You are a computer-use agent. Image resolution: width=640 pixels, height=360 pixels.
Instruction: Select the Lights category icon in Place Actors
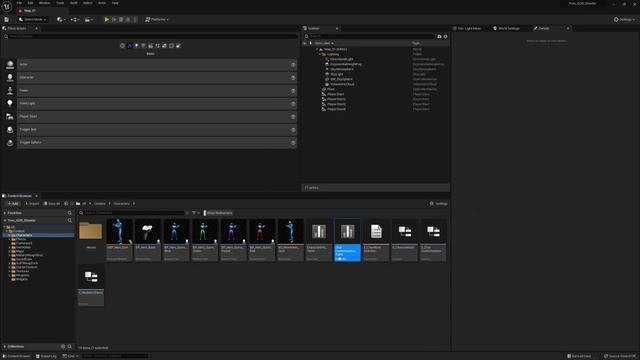pyautogui.click(x=137, y=46)
